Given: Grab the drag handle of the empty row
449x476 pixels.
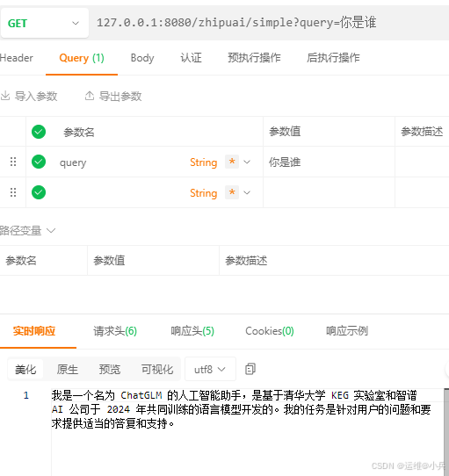Looking at the screenshot, I should tap(13, 192).
